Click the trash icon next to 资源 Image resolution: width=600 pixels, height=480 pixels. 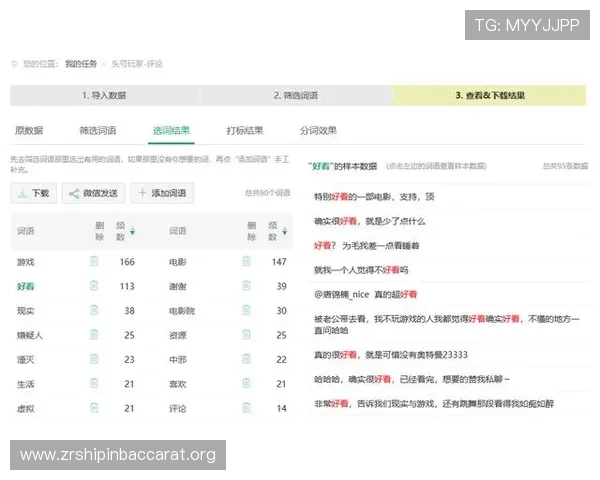click(246, 335)
